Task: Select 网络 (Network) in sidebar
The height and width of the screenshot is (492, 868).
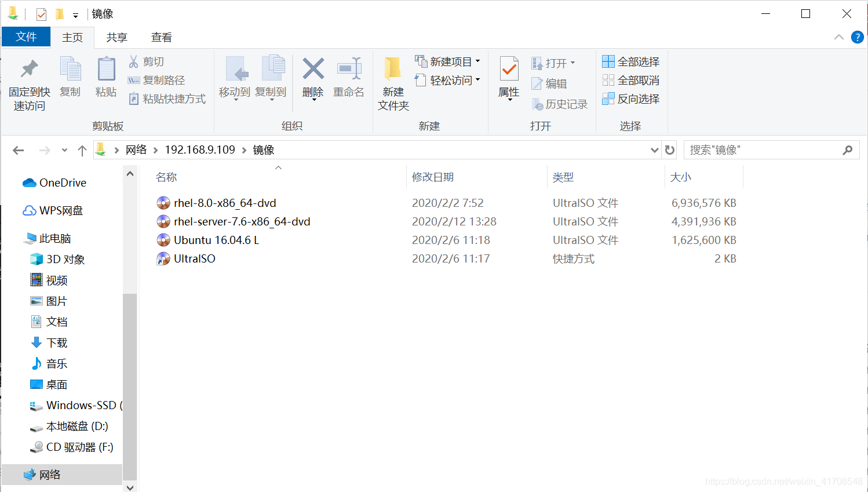Action: tap(61, 475)
